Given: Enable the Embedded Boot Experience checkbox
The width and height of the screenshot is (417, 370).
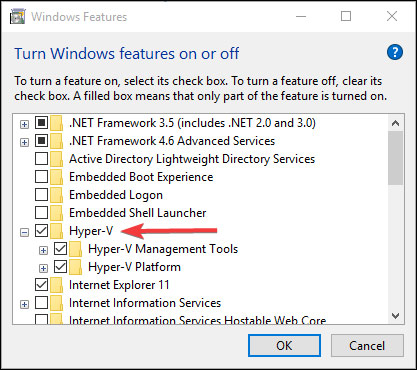Looking at the screenshot, I should 41,177.
